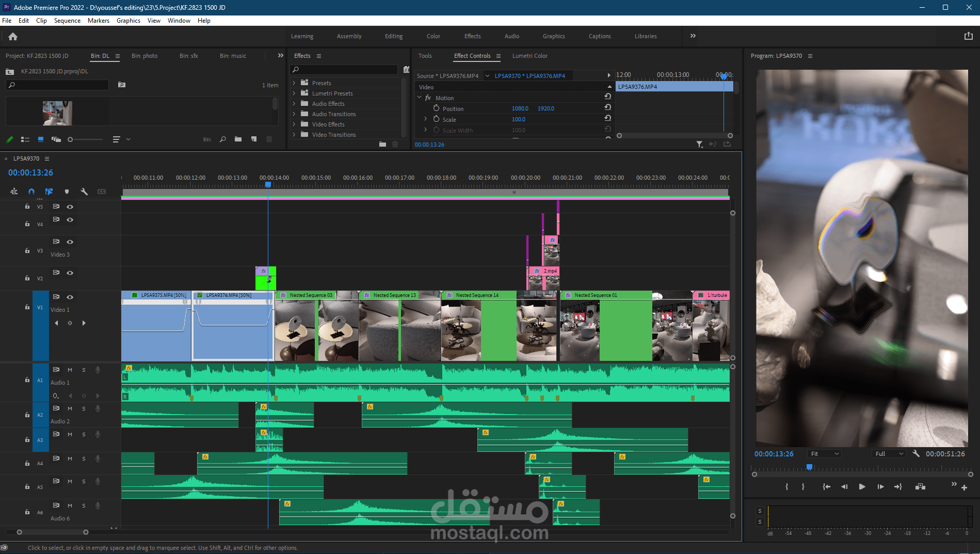
Task: Toggle lock on track V4
Action: pos(27,224)
